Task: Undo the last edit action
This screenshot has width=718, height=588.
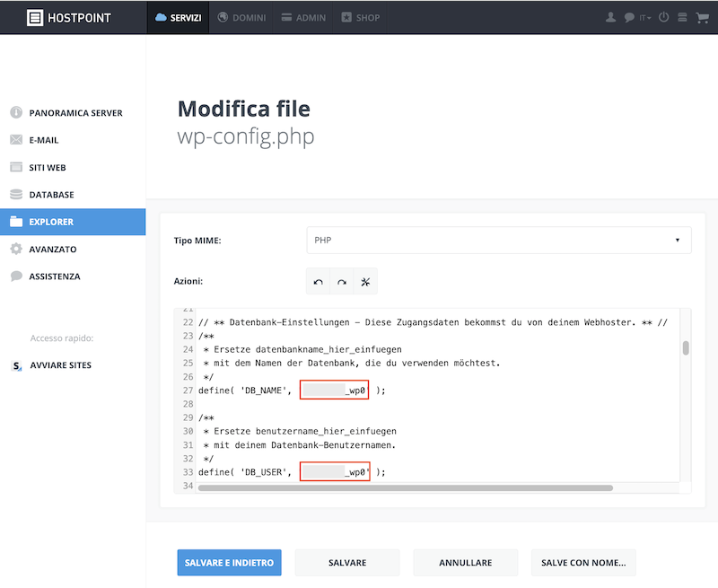Action: (x=319, y=282)
